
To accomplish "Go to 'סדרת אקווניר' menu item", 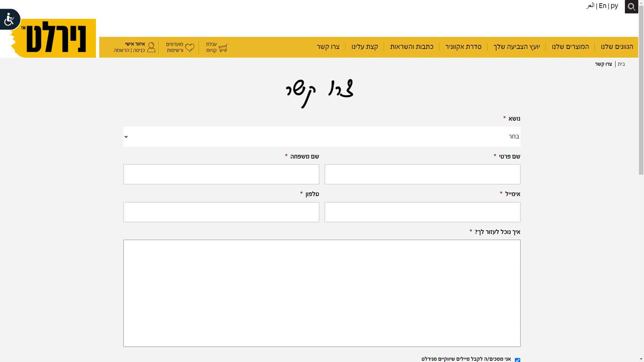I will [x=463, y=47].
